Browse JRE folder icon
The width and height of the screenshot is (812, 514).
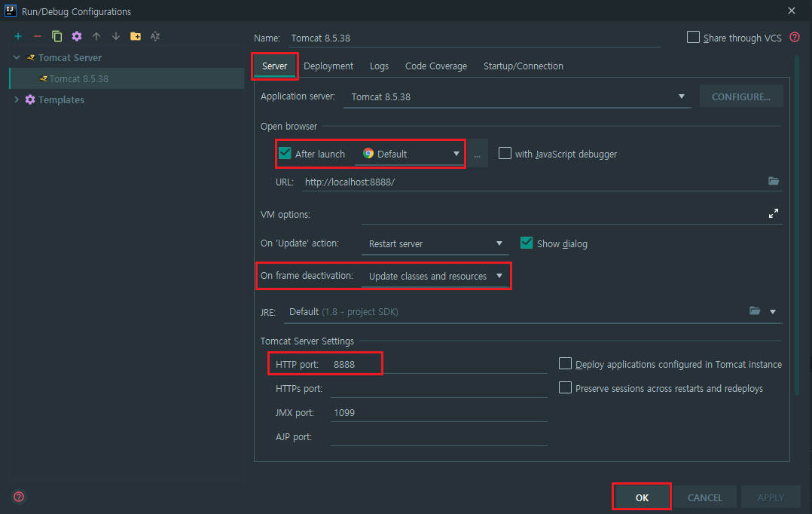pyautogui.click(x=755, y=311)
